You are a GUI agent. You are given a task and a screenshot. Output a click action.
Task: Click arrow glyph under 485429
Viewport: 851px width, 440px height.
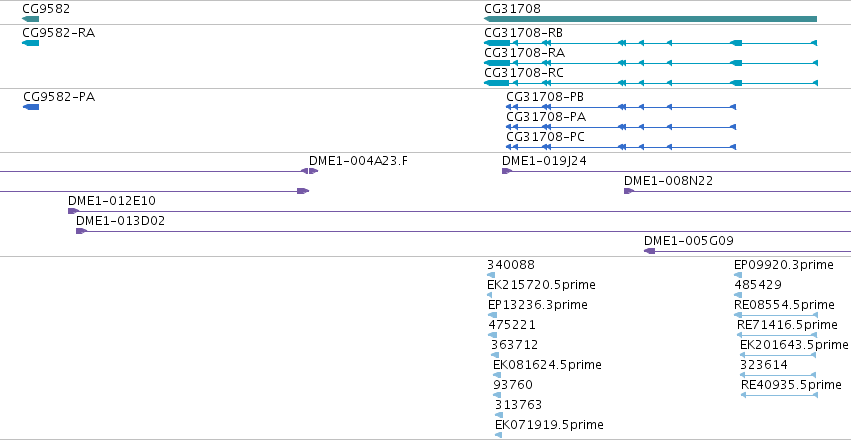click(x=738, y=295)
